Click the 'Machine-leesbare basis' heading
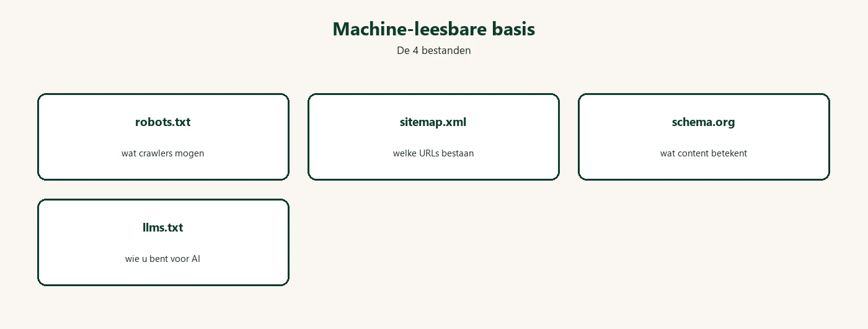 (433, 29)
